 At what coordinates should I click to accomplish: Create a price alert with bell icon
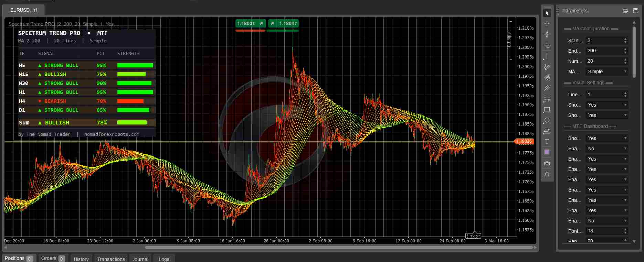(x=547, y=175)
